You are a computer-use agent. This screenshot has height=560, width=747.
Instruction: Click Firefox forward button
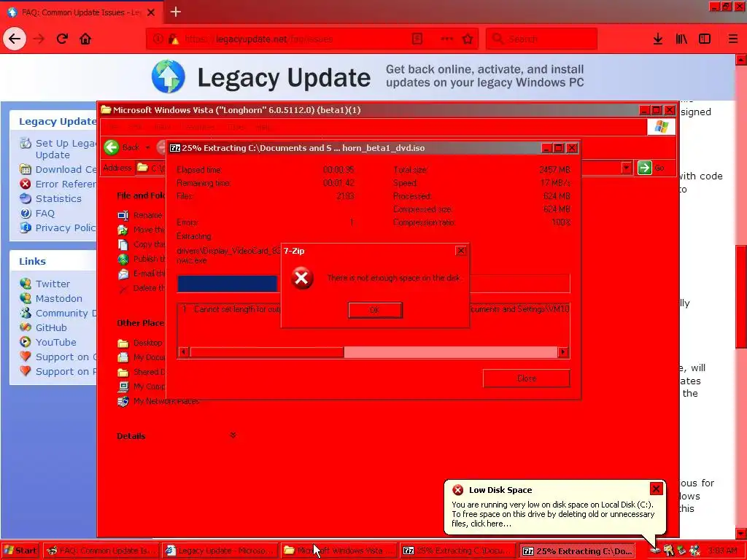[39, 39]
